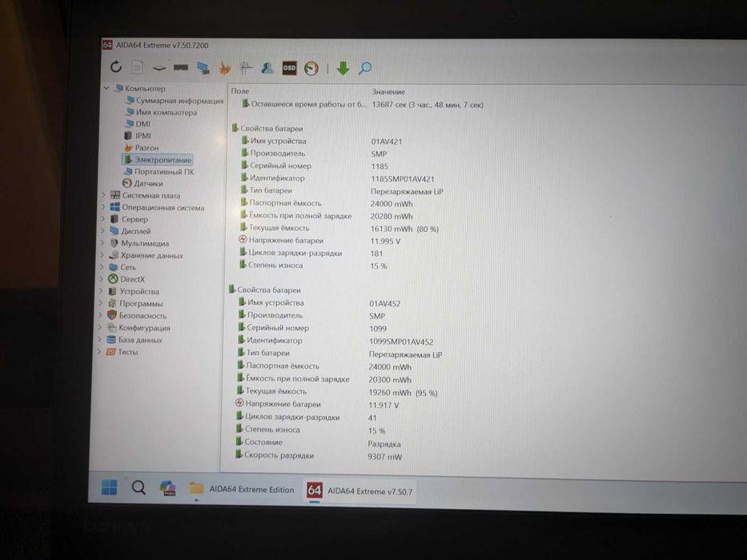This screenshot has height=560, width=747.
Task: Open the OSD panel icon
Action: point(289,68)
